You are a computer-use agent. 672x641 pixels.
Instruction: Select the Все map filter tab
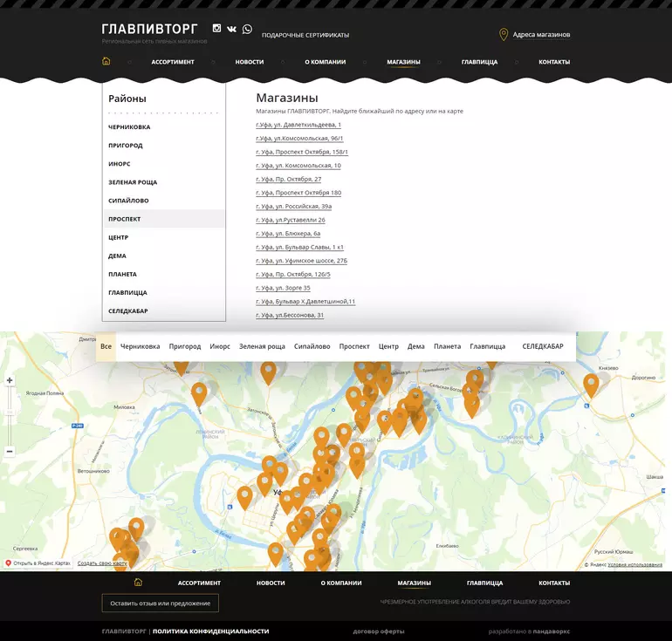(x=106, y=346)
